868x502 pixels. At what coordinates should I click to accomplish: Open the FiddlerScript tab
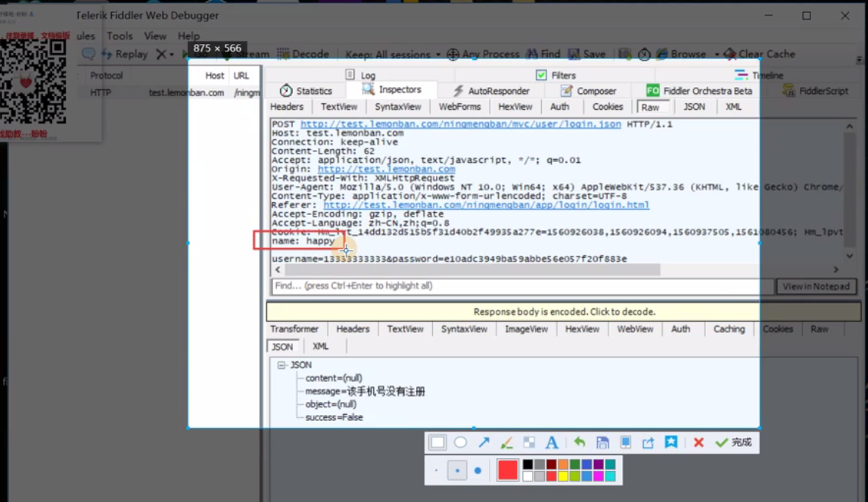click(x=815, y=91)
